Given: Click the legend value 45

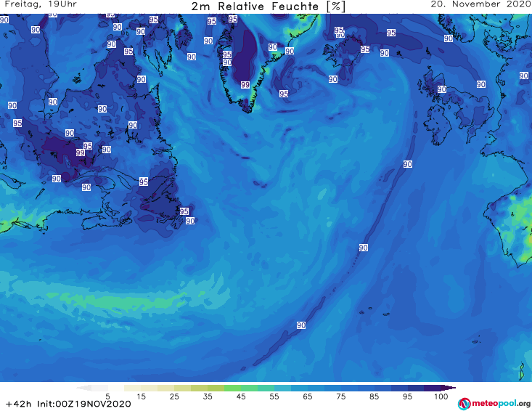Looking at the screenshot, I should tap(240, 396).
